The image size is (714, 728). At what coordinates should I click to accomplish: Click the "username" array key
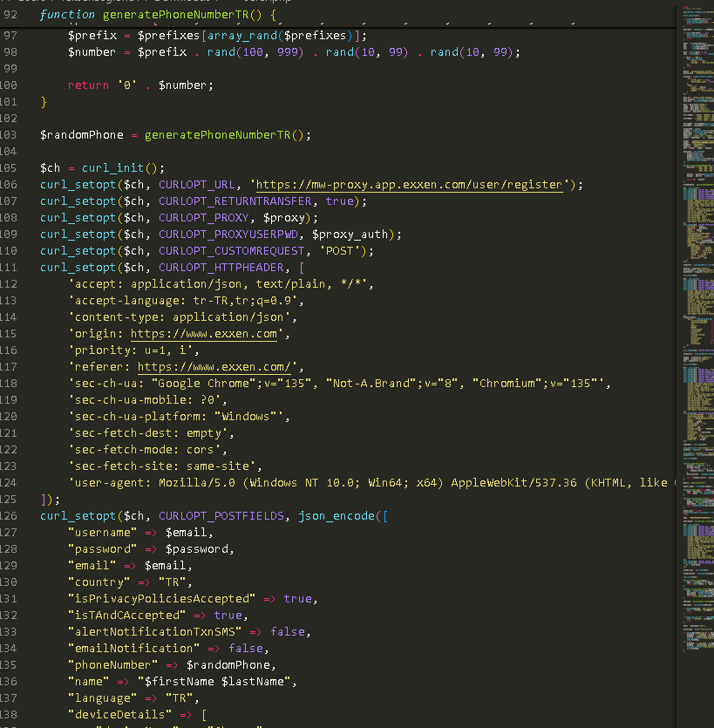(x=103, y=533)
